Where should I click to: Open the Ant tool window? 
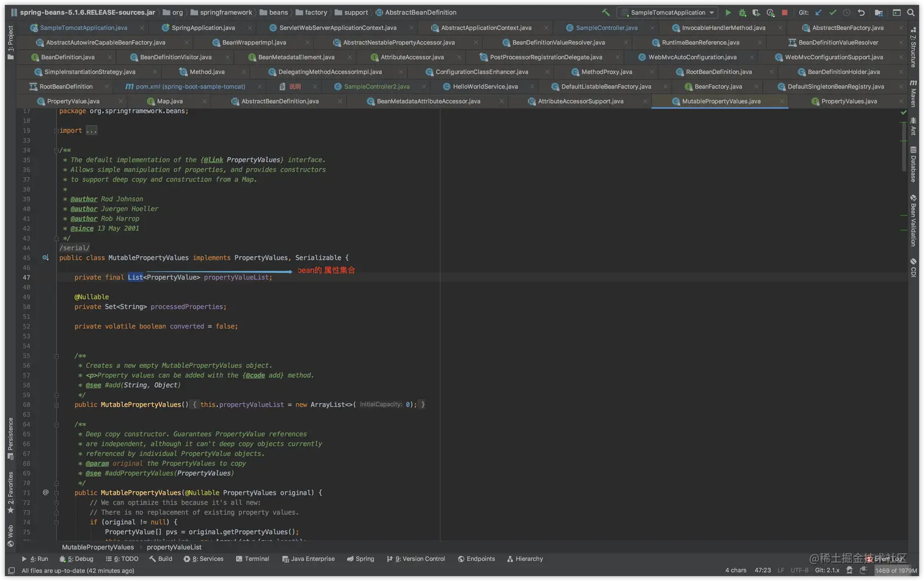coord(913,126)
